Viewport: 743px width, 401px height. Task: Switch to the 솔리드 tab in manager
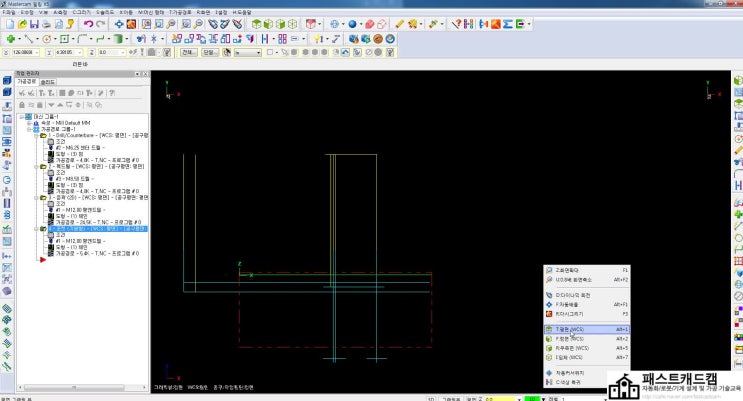(x=46, y=81)
